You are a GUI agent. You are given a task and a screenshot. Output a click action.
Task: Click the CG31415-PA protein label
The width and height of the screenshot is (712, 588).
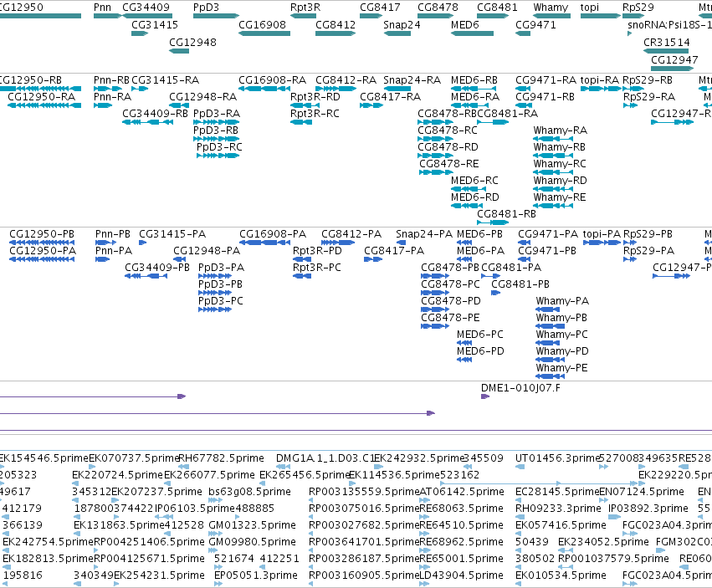point(172,234)
